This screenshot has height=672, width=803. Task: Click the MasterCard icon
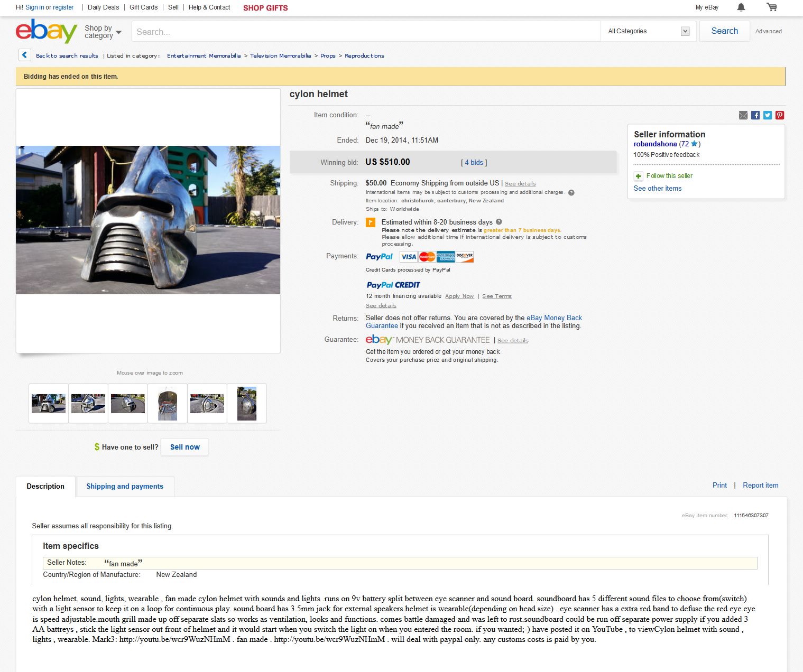pos(427,257)
